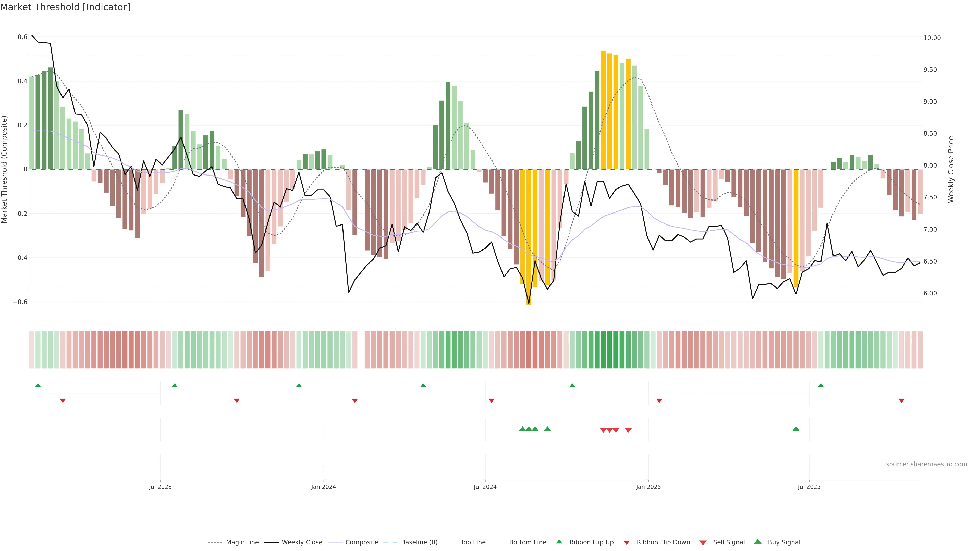
Task: Click the Buy Signal legend icon
Action: point(758,542)
